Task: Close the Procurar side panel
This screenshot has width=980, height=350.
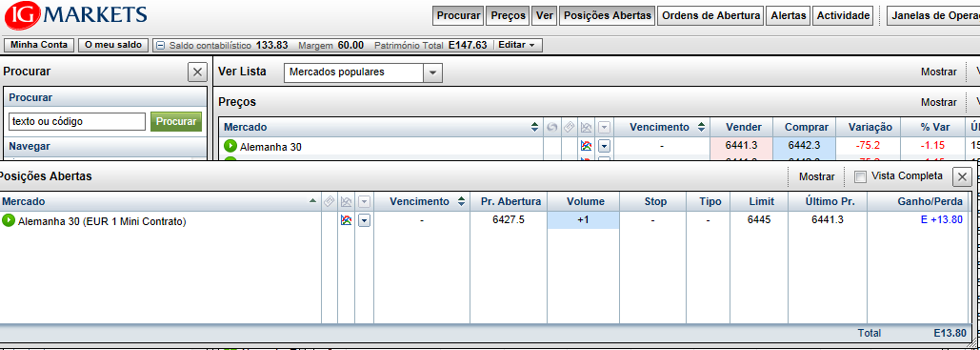Action: click(197, 72)
